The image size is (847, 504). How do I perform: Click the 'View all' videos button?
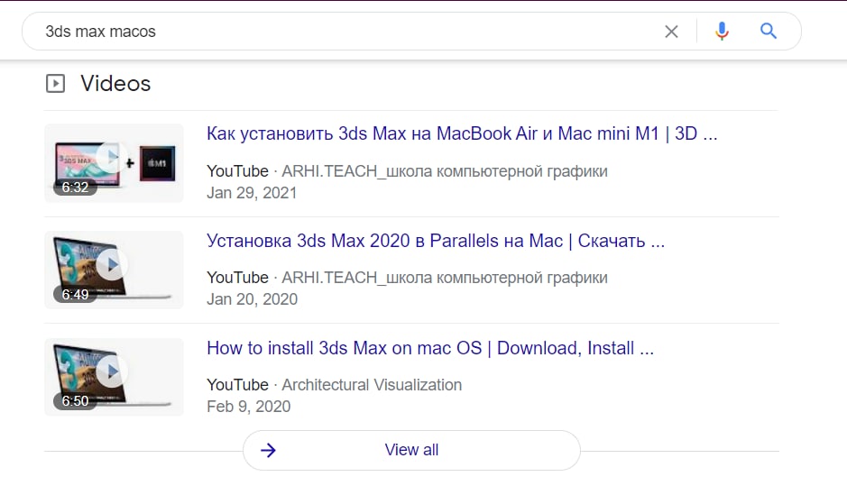pos(411,450)
